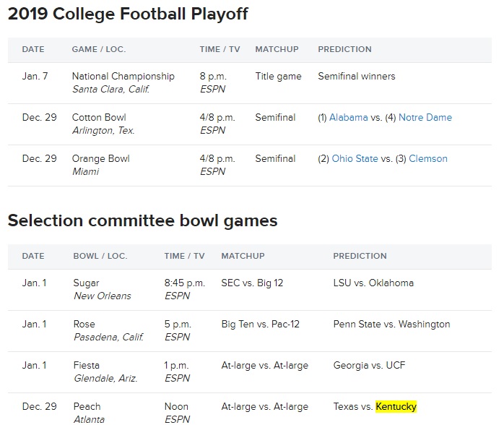The image size is (504, 425).
Task: Click the Orange Bowl game name
Action: coord(100,158)
